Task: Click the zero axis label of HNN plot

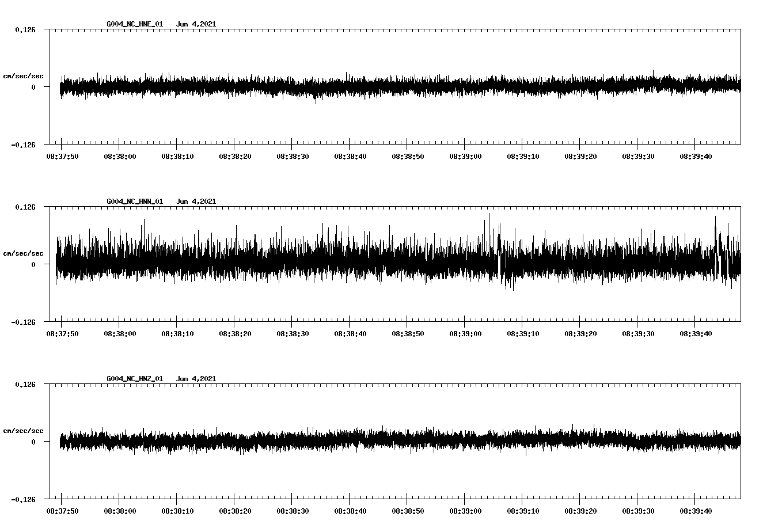Action: coord(33,265)
